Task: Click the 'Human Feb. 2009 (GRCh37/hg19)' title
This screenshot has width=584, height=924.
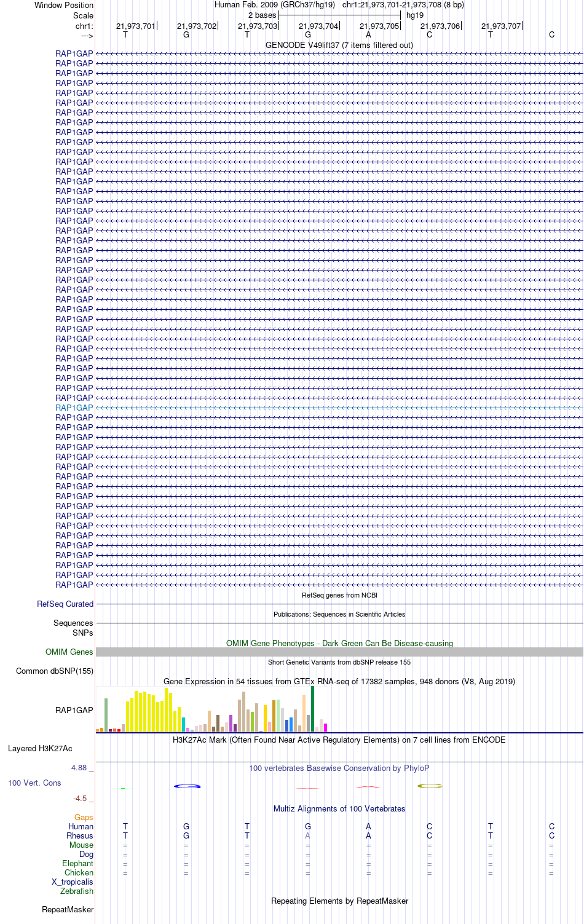Action: pos(275,5)
